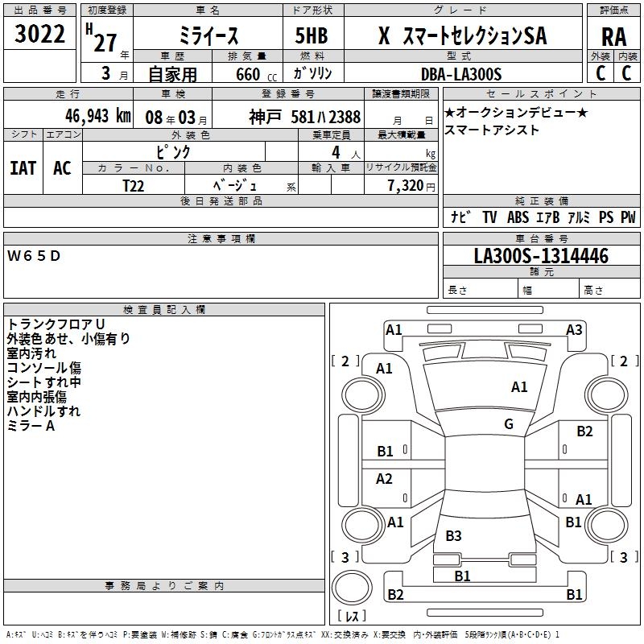Click the [レス] spare tire label
The width and height of the screenshot is (644, 644).
click(x=352, y=616)
